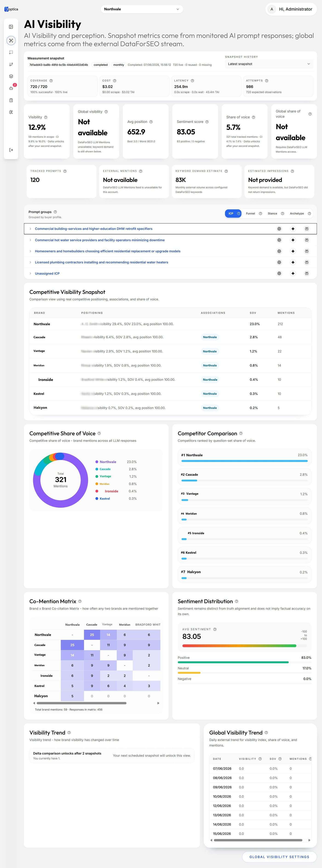Image resolution: width=322 pixels, height=868 pixels.
Task: Click the Global Visibility Trend table horizontal scrollbar
Action: (x=258, y=840)
